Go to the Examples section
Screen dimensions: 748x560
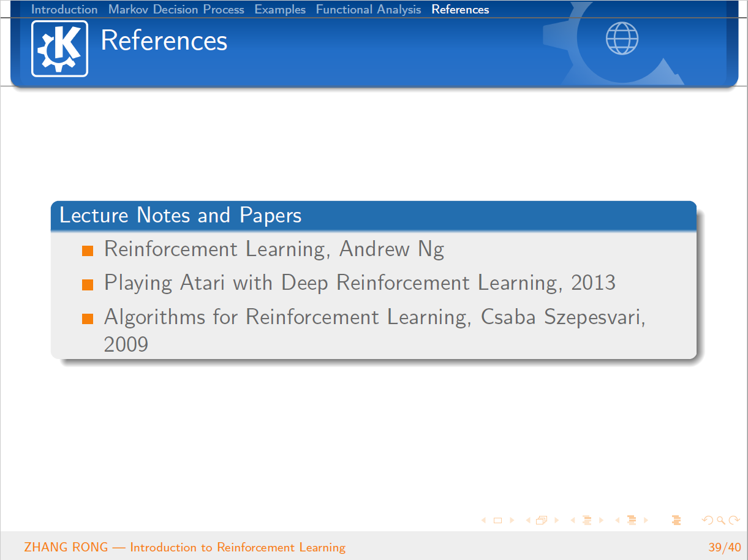pos(280,9)
